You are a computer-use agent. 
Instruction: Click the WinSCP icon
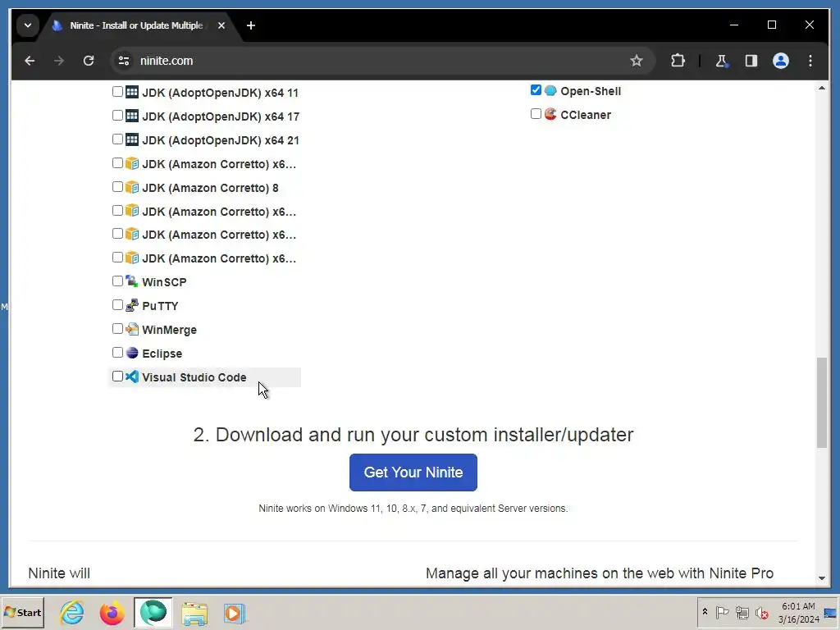(x=132, y=281)
